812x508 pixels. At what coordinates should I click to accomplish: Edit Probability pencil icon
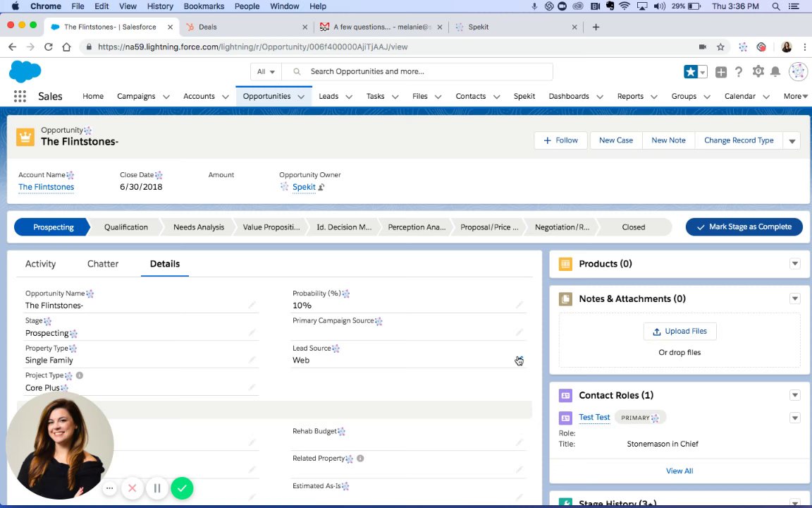pyautogui.click(x=519, y=305)
